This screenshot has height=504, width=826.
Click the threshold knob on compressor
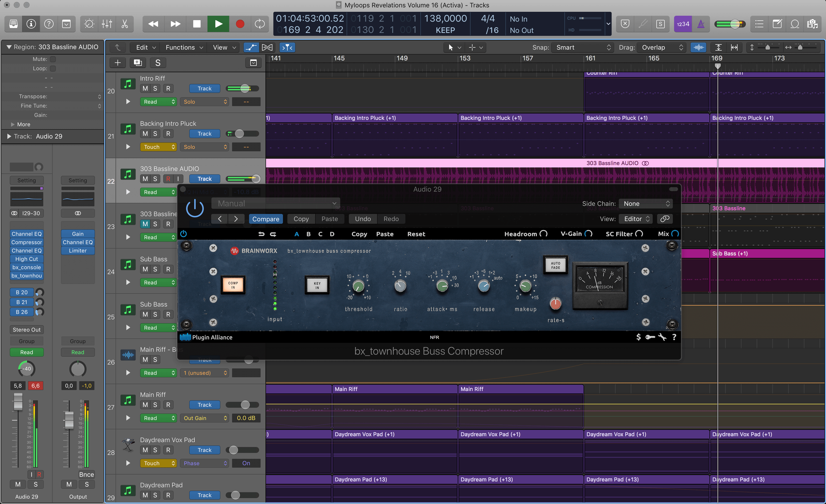(x=358, y=286)
